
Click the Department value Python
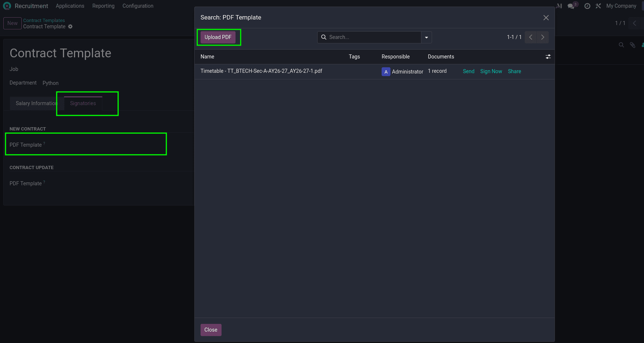click(50, 83)
